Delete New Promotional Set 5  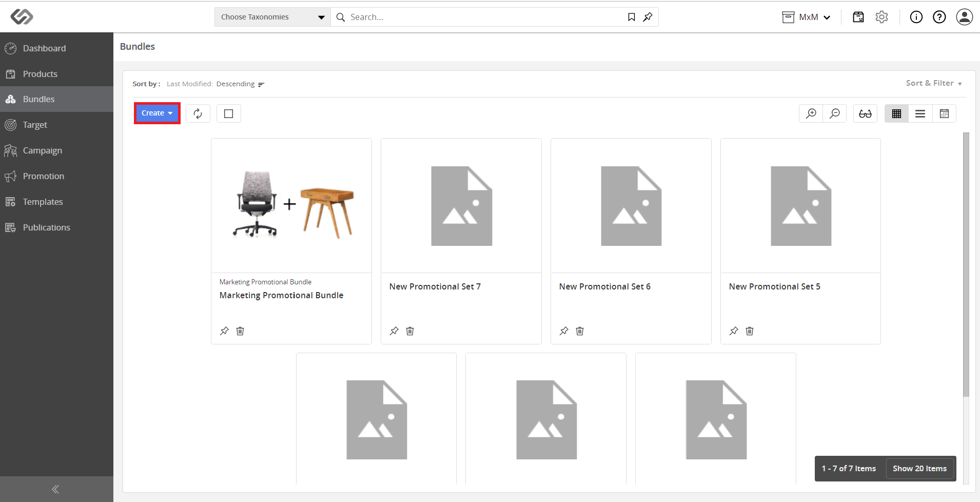750,331
